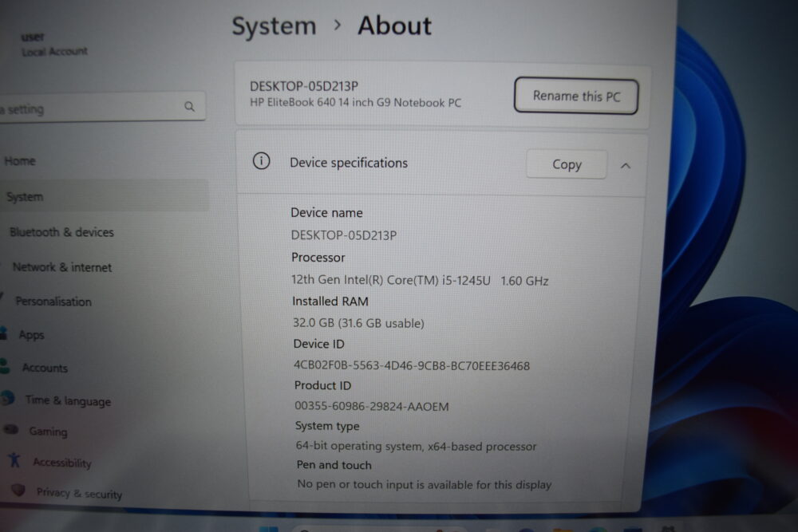Open Time & language via globe icon
Image resolution: width=798 pixels, height=532 pixels.
click(x=8, y=398)
